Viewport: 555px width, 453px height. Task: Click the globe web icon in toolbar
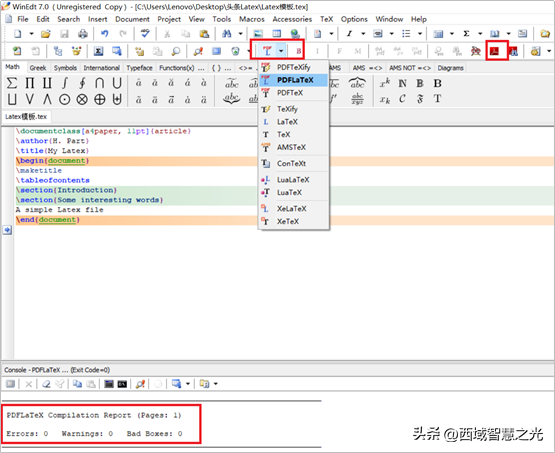pos(295,34)
